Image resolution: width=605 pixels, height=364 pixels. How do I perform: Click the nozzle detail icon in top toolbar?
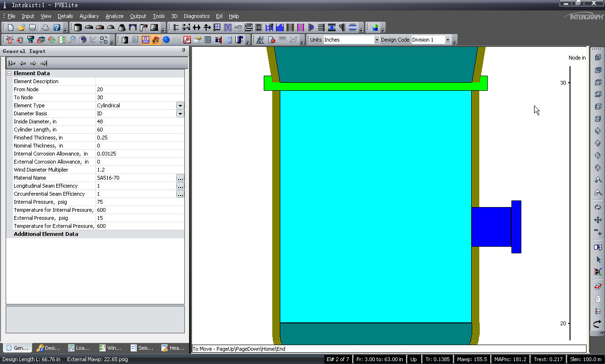coord(186,27)
